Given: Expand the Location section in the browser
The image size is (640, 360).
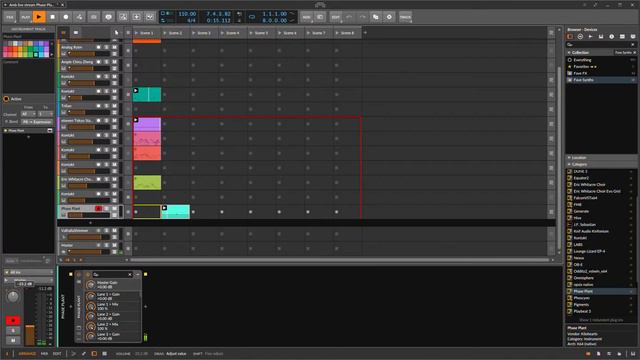Looking at the screenshot, I should click(x=569, y=158).
